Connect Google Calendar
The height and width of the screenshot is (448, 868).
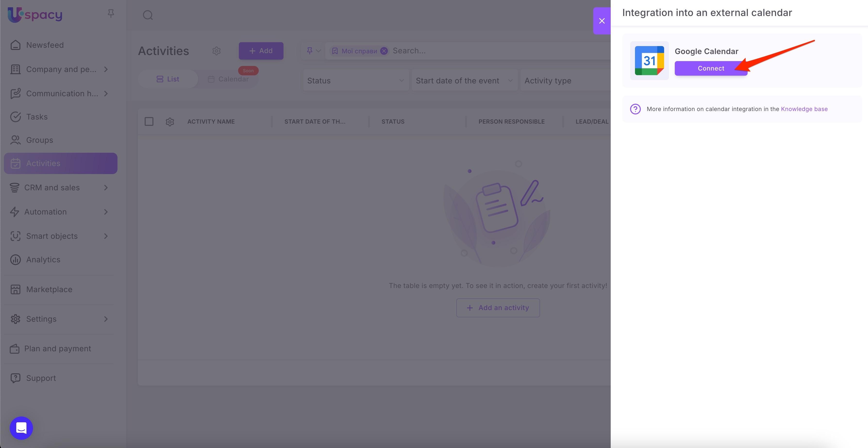click(x=711, y=68)
